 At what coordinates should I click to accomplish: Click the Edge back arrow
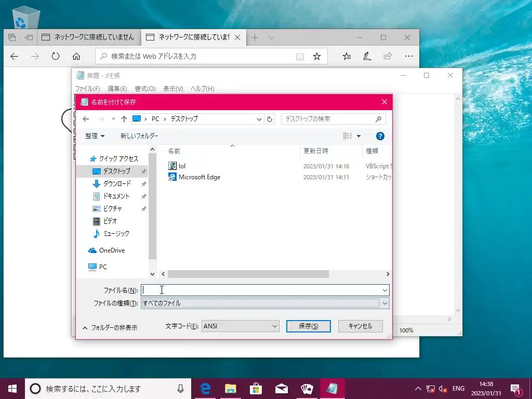pos(14,56)
